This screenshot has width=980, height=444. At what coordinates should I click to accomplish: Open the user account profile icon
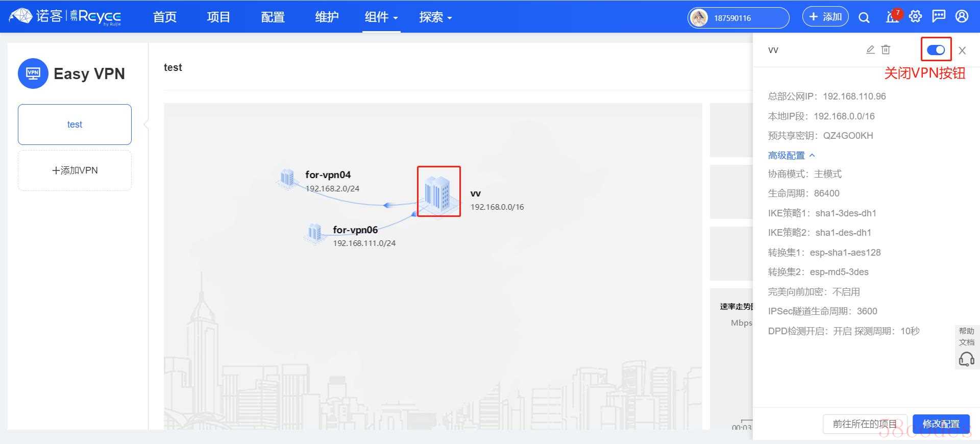[962, 17]
